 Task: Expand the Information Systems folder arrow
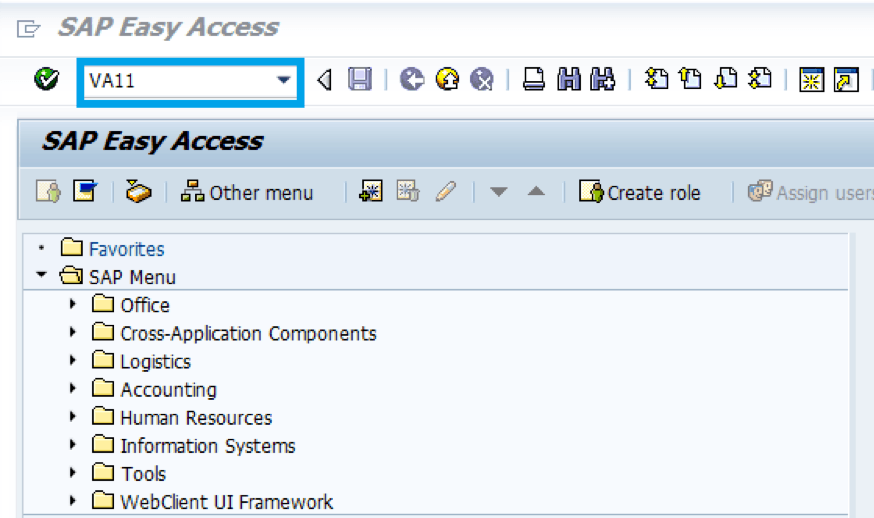tap(72, 444)
